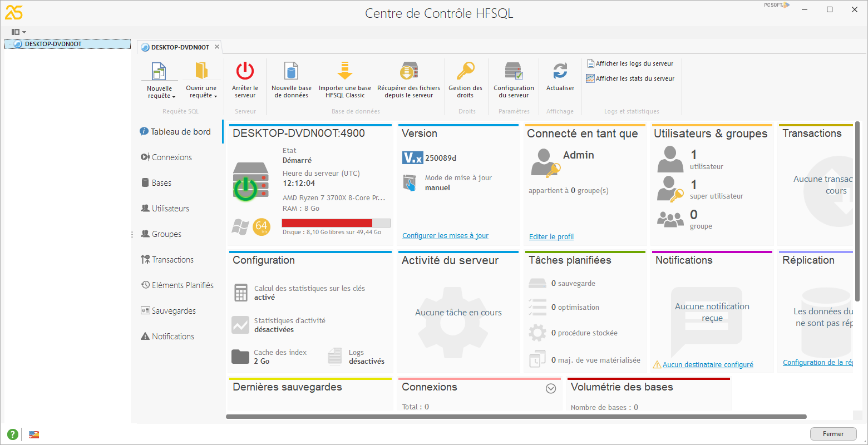Click the Nouvelle requête icon
868x445 pixels.
(159, 71)
